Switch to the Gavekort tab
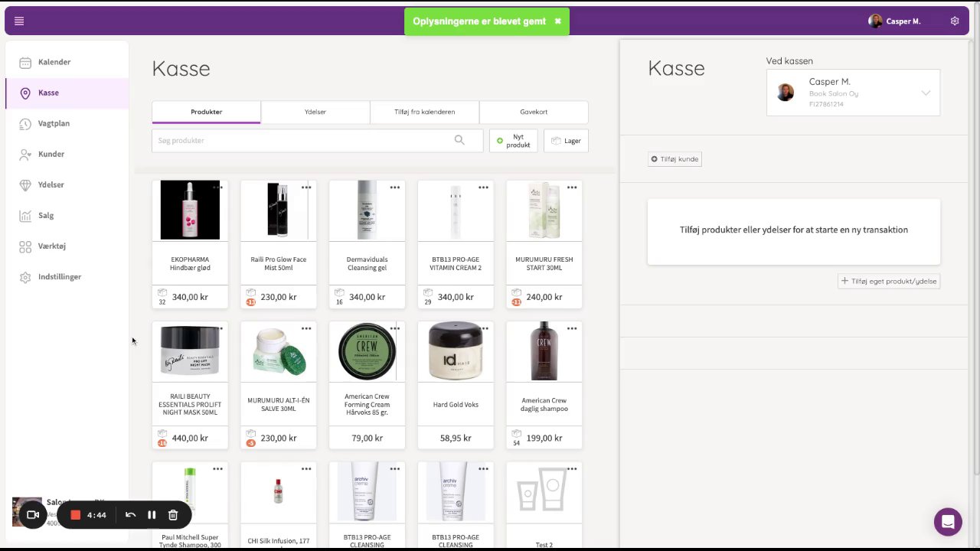This screenshot has width=980, height=551. point(534,112)
